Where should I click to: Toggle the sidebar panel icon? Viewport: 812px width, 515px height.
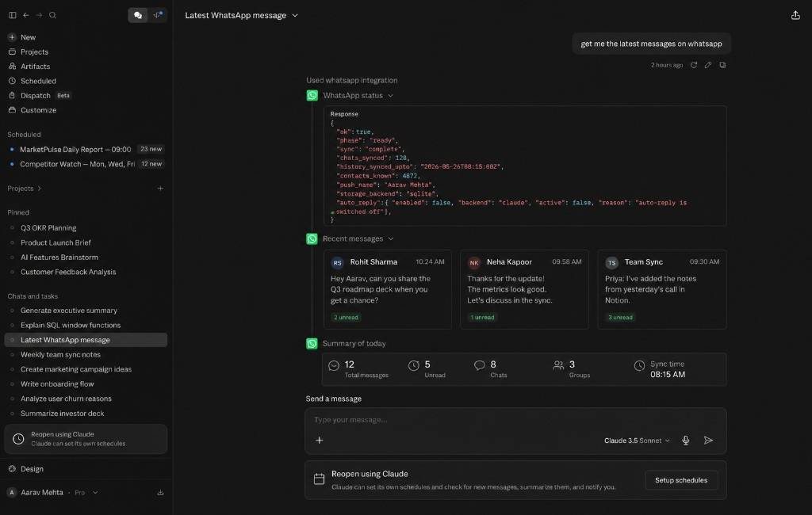(x=13, y=15)
